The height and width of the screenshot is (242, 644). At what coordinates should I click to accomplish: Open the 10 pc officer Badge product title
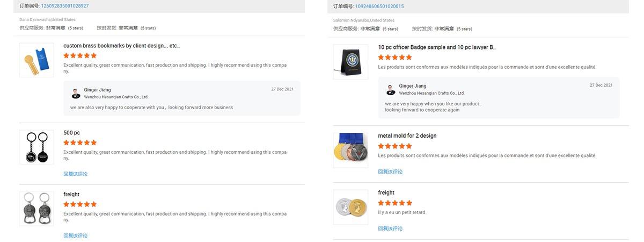click(x=437, y=47)
